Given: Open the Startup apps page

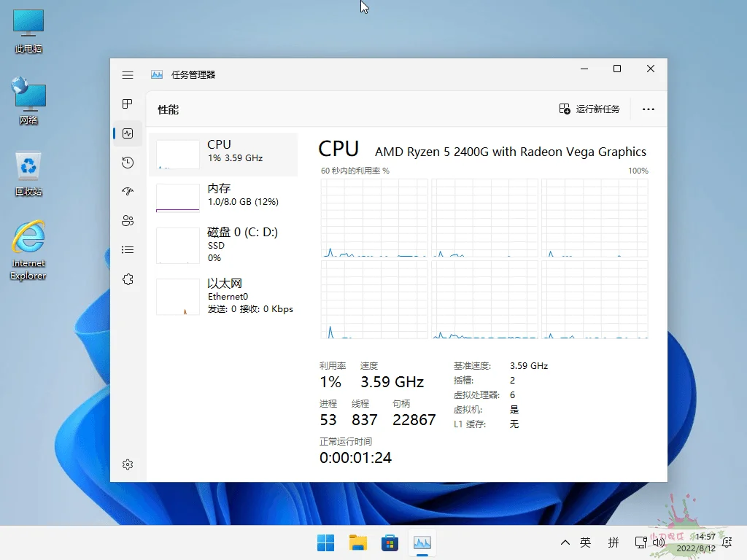Looking at the screenshot, I should click(x=128, y=191).
